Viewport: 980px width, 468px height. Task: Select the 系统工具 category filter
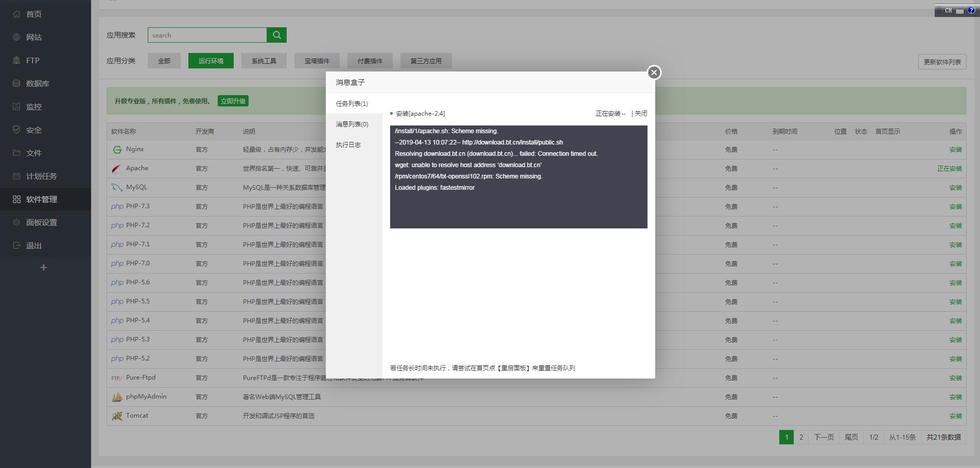coord(264,61)
